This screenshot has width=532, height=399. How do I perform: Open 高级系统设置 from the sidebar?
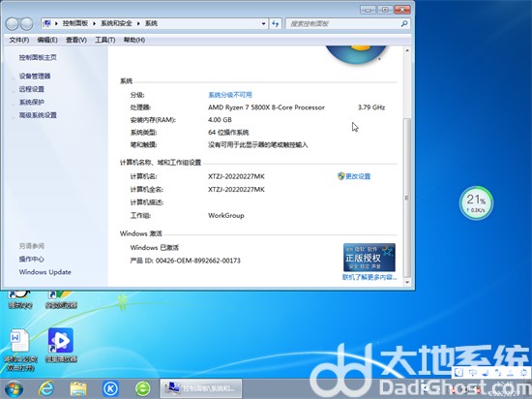point(38,115)
